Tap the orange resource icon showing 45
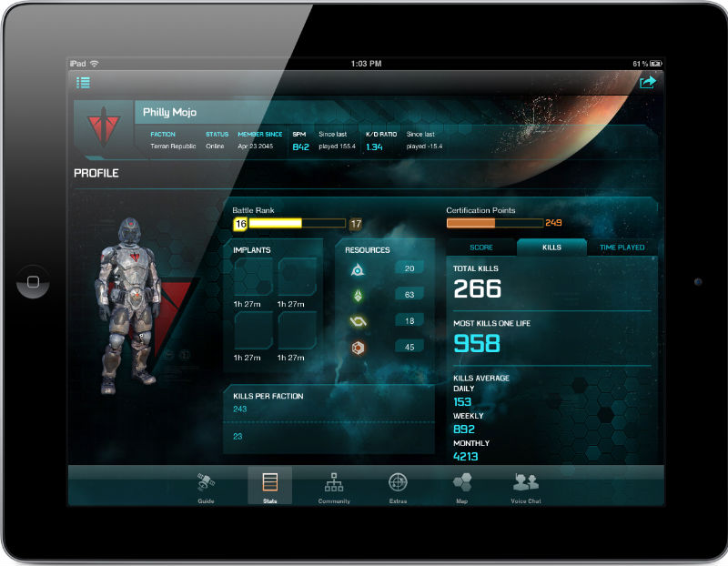Viewport: 728px width, 566px height. 359,347
